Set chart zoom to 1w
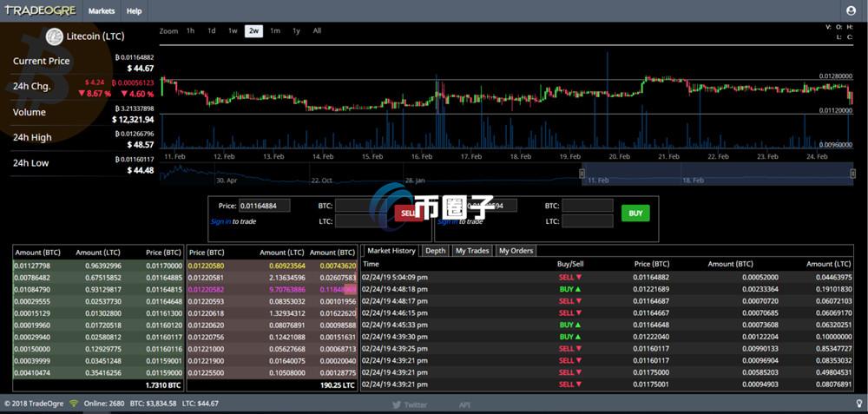The height and width of the screenshot is (414, 868). [233, 31]
